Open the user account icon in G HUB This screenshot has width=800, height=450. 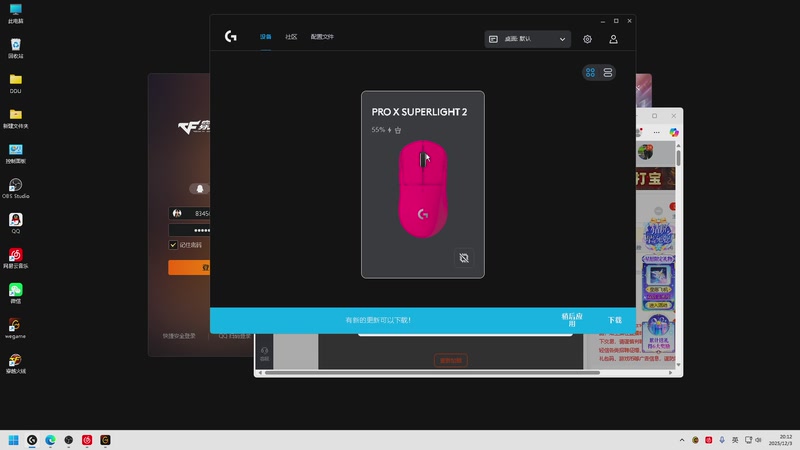click(x=613, y=39)
